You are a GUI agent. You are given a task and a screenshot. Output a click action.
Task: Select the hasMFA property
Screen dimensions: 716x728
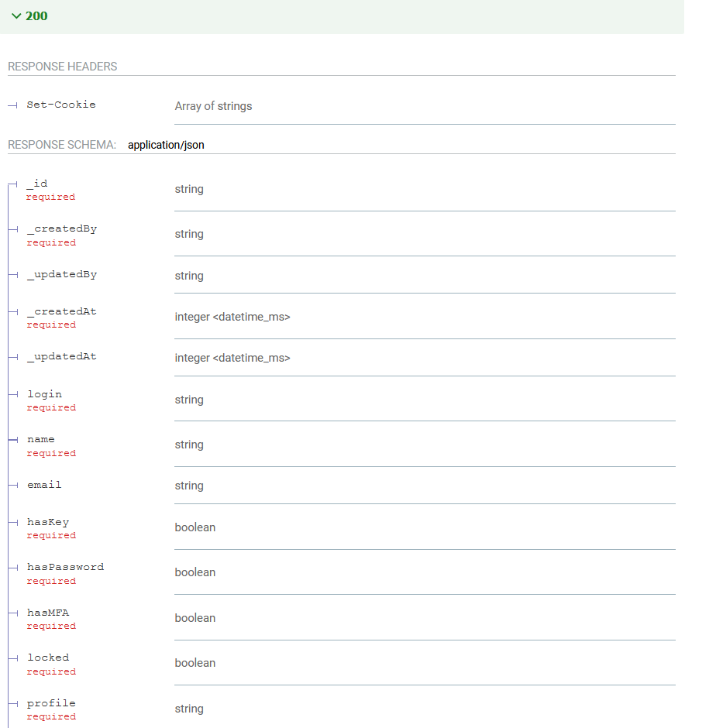point(48,613)
